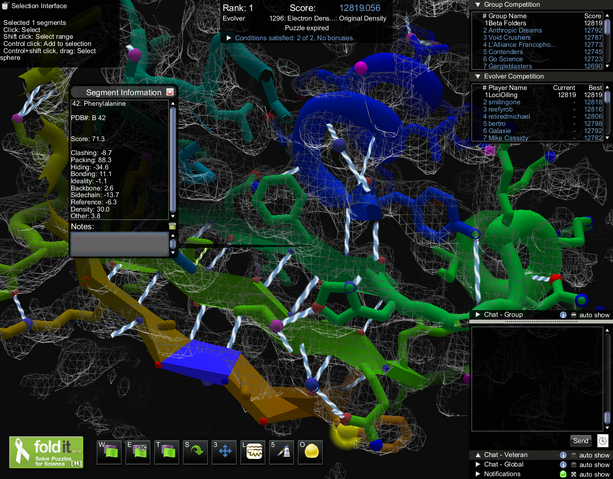The image size is (613, 479).
Task: Click the chat panel scrollbar thumb
Action: [607, 417]
